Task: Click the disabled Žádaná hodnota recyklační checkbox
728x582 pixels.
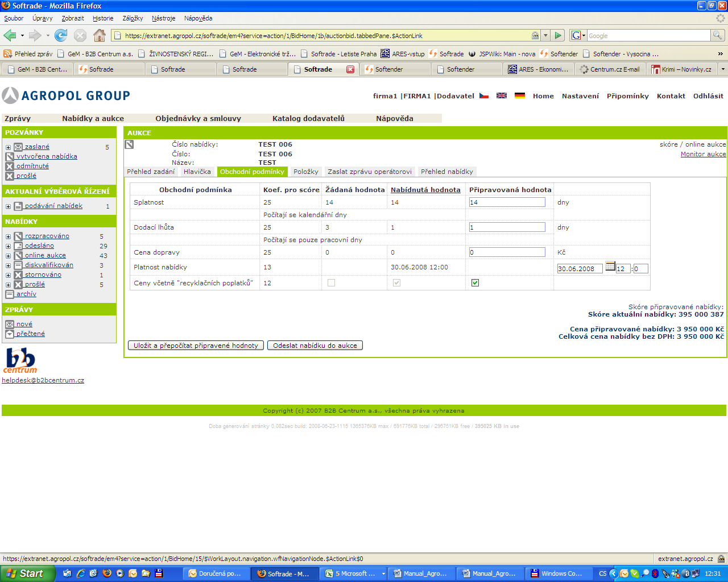Action: click(331, 282)
